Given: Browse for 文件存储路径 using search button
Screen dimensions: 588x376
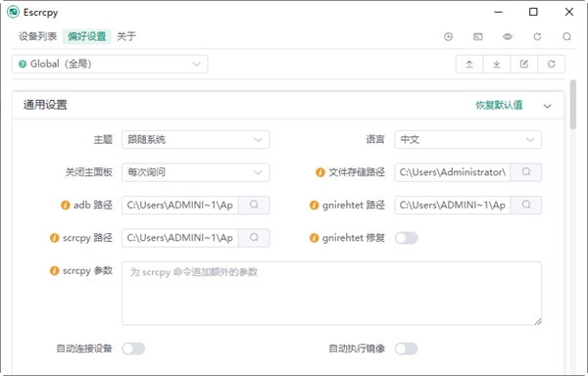Looking at the screenshot, I should pyautogui.click(x=526, y=172).
